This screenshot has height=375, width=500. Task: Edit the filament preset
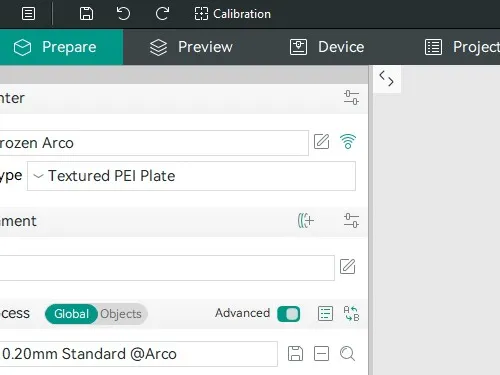click(348, 267)
